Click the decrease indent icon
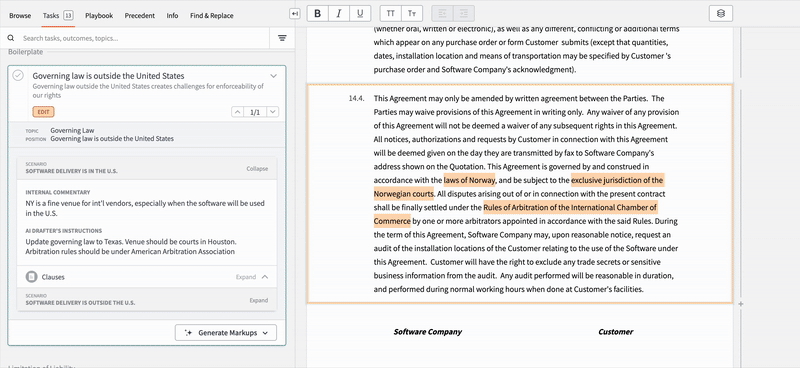The width and height of the screenshot is (800, 368). pyautogui.click(x=442, y=14)
